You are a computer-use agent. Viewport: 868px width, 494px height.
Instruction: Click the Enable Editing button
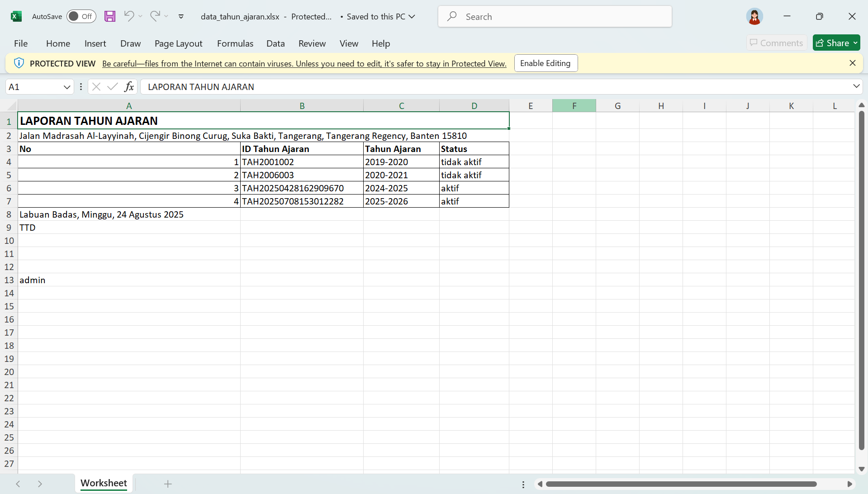tap(545, 63)
